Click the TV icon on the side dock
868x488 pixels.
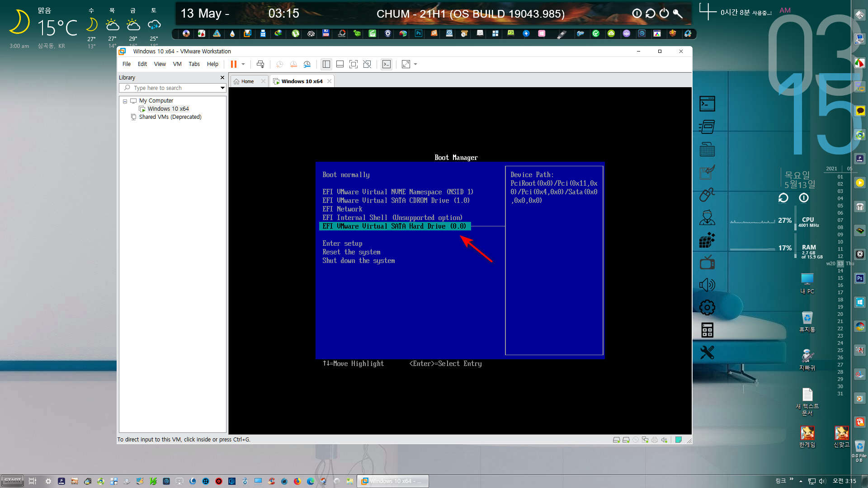707,262
